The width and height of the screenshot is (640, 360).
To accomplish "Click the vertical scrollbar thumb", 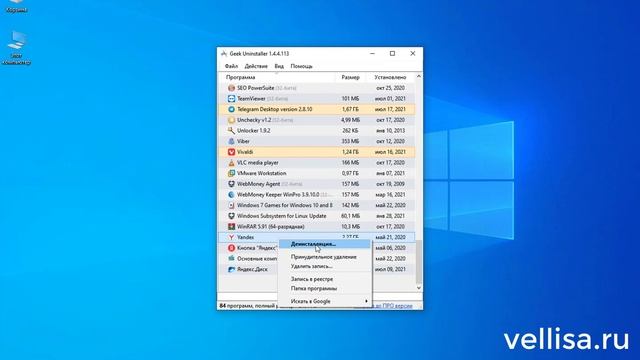I will click(x=419, y=262).
